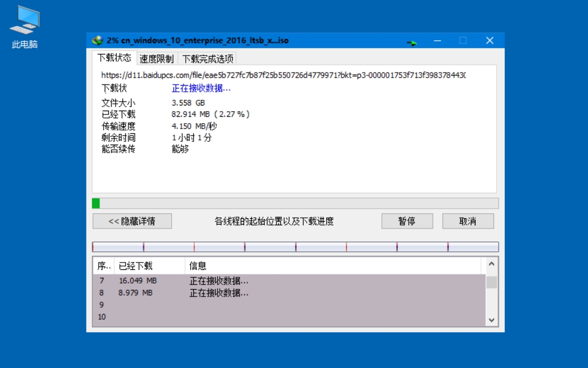Image resolution: width=588 pixels, height=368 pixels.
Task: Click the 传输速度 label
Action: (x=118, y=126)
